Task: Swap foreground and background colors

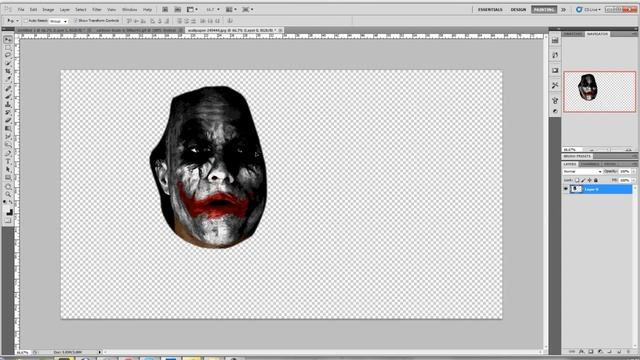Action: coord(11,202)
